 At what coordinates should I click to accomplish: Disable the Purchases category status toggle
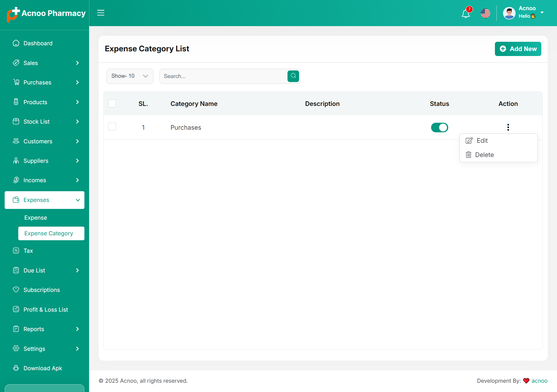click(439, 127)
